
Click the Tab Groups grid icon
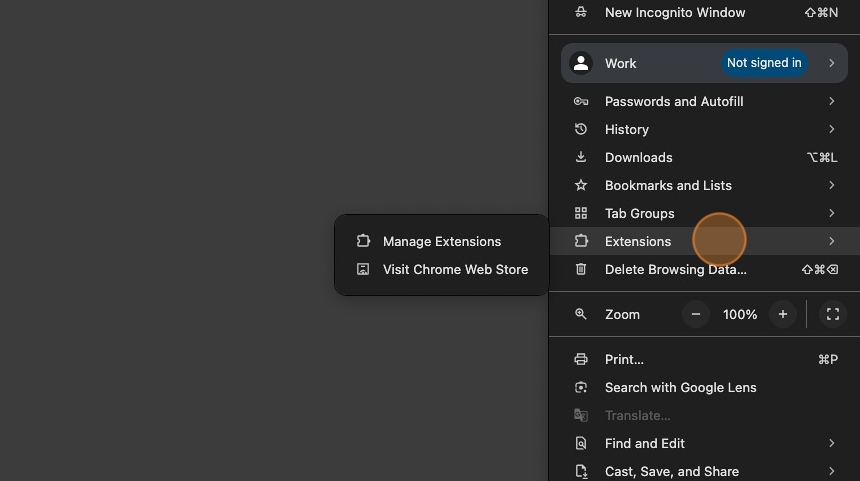[581, 213]
